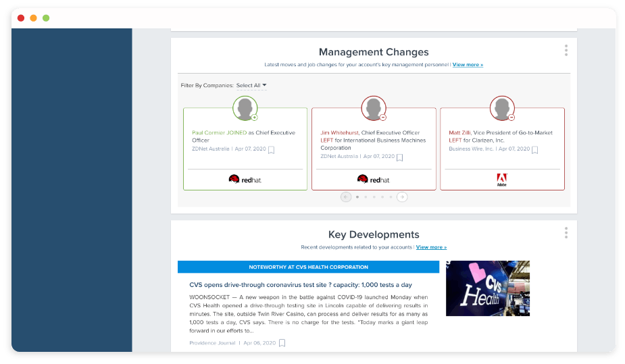Open Management Changes three-dot options menu

[566, 50]
